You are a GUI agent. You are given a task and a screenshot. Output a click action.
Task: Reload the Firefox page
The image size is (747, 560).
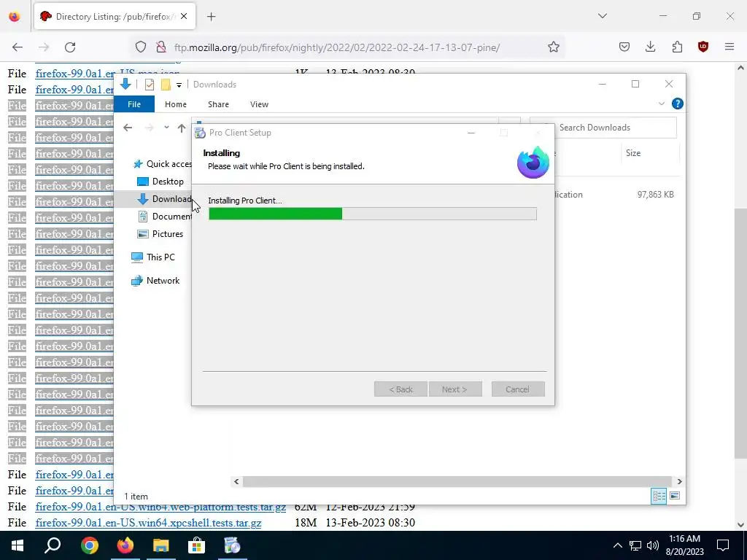coord(70,47)
